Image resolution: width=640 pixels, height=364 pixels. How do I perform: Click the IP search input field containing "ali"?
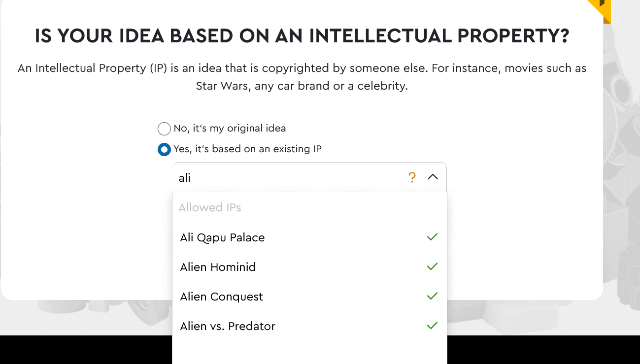click(x=291, y=178)
